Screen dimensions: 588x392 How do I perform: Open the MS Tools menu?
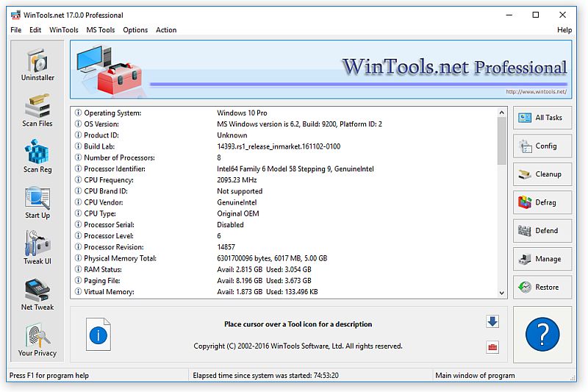101,30
